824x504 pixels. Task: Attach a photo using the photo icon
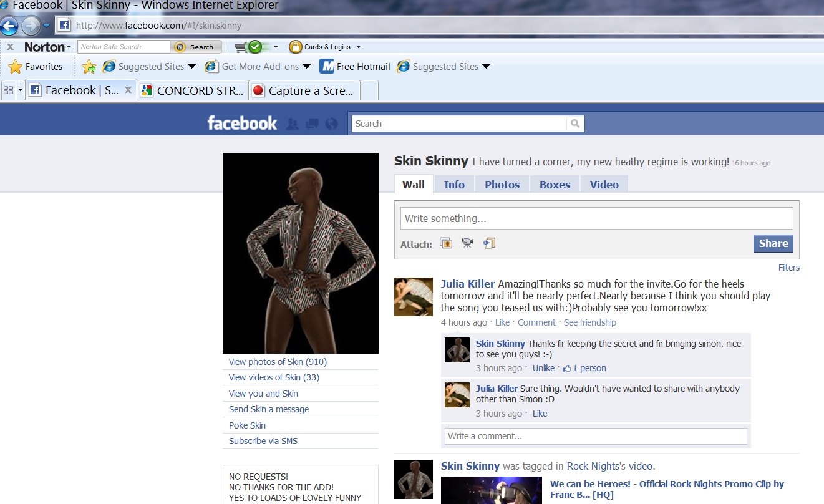coord(446,243)
